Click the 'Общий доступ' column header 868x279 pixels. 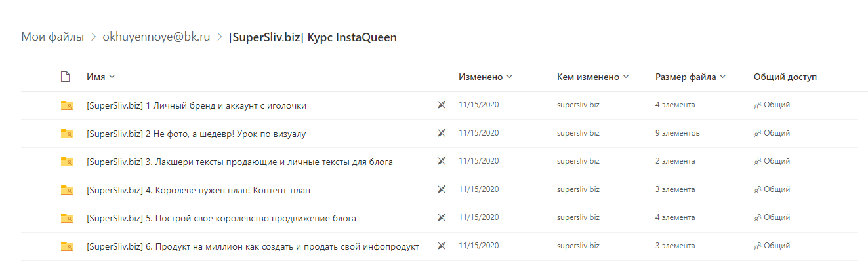[785, 77]
